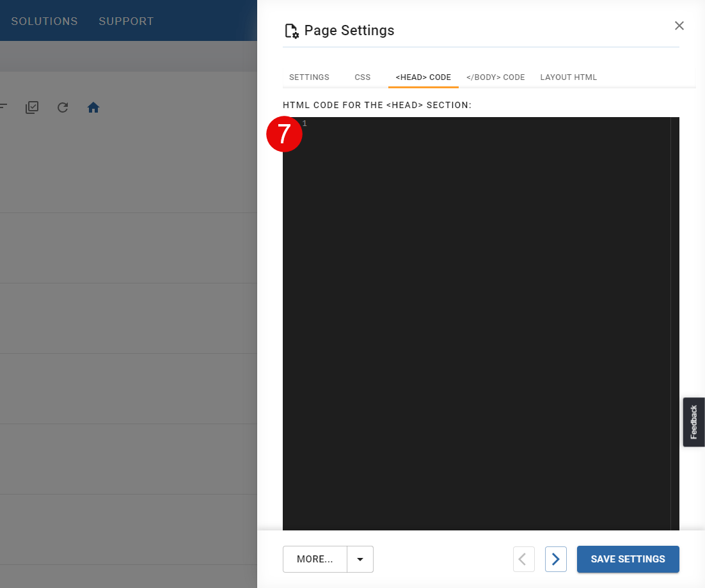Screen dimensions: 705x588
Task: Open SUPPORT in the top navigation
Action: pos(126,21)
